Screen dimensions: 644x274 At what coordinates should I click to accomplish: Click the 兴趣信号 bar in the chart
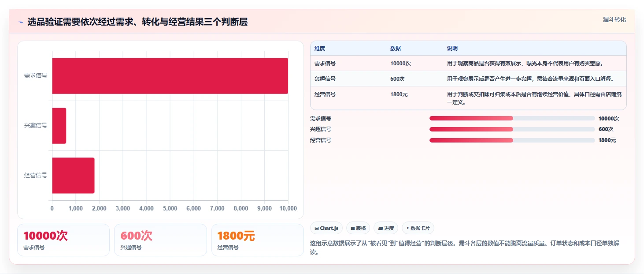tap(59, 126)
